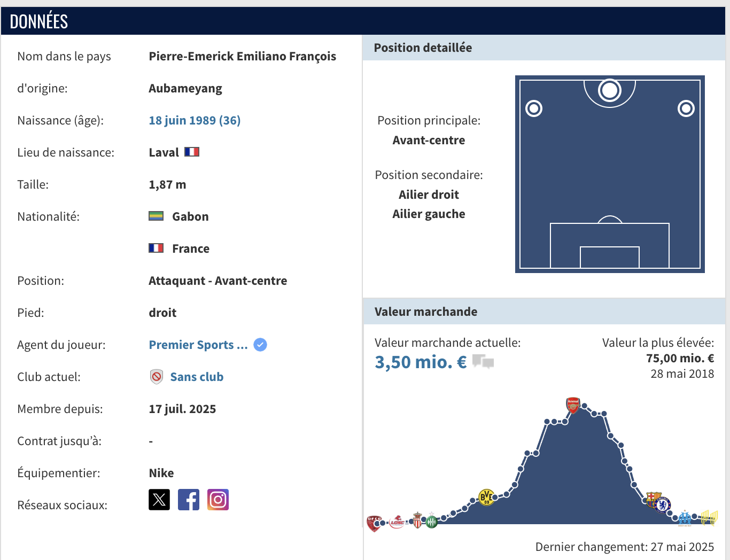The height and width of the screenshot is (560, 730).
Task: Click the Borussia Dortmund logo on chart
Action: (x=486, y=497)
